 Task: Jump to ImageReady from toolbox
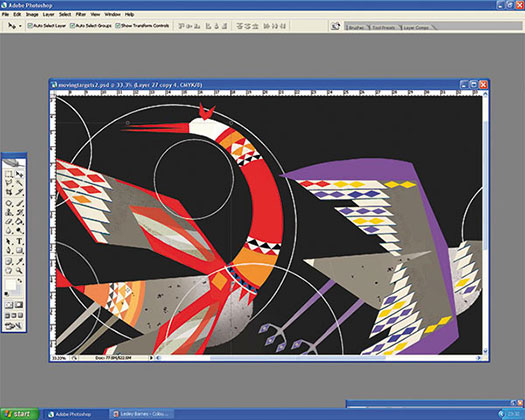click(14, 325)
